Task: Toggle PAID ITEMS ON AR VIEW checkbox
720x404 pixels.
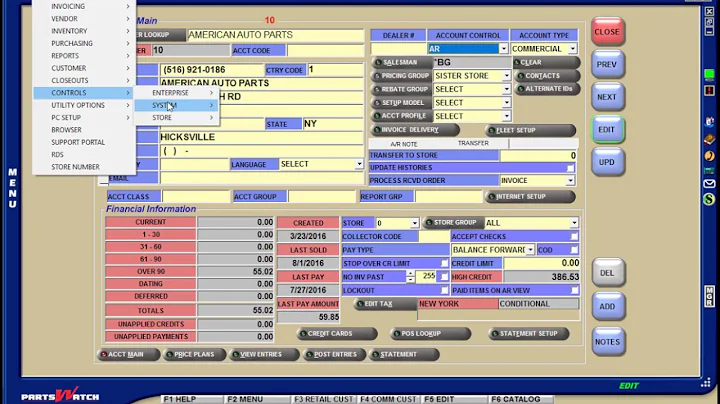Action: [574, 291]
